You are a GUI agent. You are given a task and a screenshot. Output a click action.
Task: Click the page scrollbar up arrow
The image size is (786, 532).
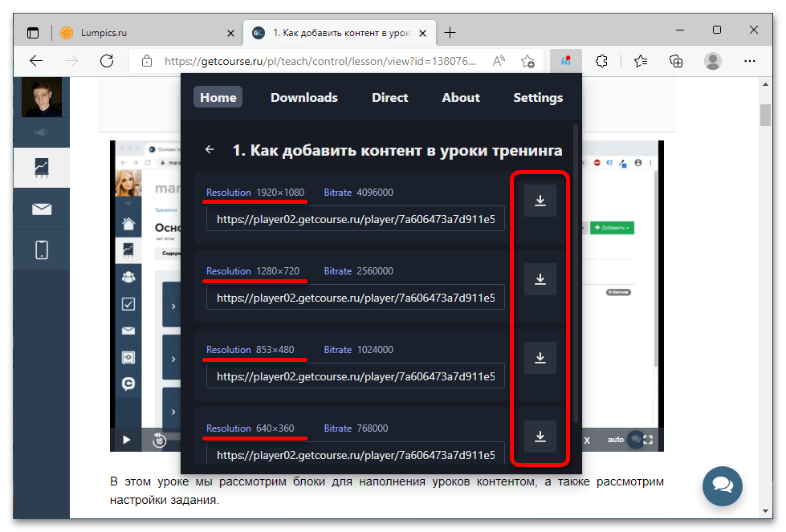pos(765,84)
